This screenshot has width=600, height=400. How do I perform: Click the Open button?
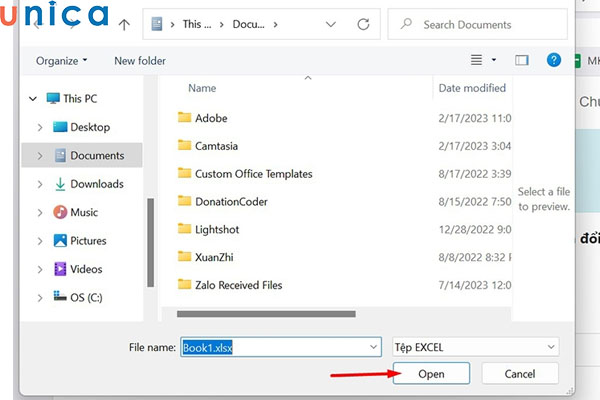[x=432, y=373]
